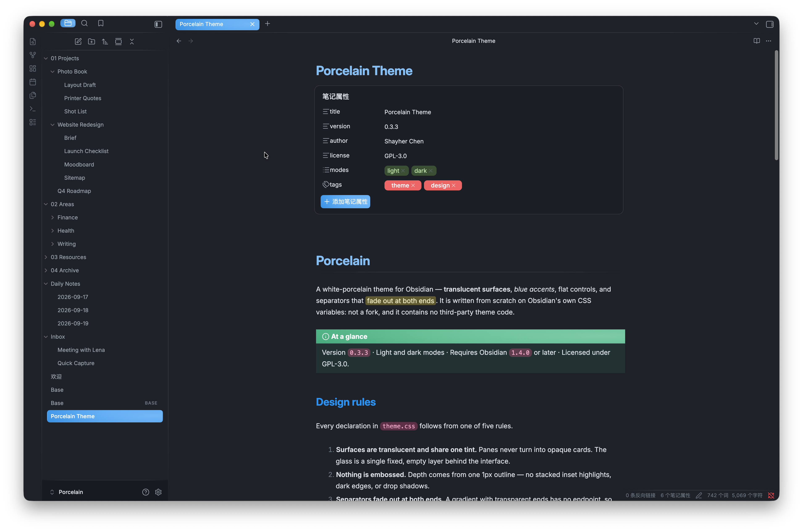Open a new tab
The image size is (803, 532).
[x=268, y=24]
